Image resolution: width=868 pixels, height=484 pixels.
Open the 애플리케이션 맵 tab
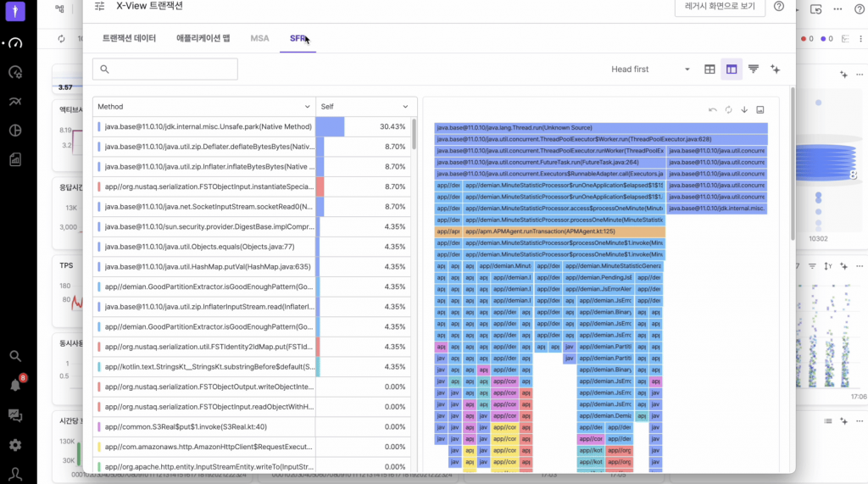tap(203, 38)
